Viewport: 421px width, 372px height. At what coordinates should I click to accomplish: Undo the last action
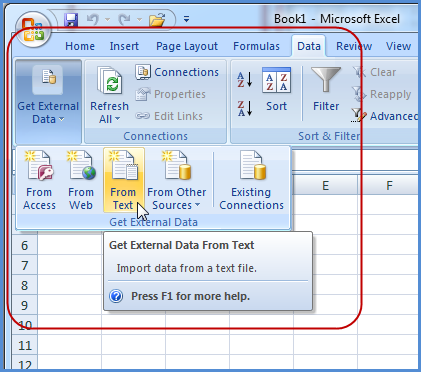click(93, 20)
